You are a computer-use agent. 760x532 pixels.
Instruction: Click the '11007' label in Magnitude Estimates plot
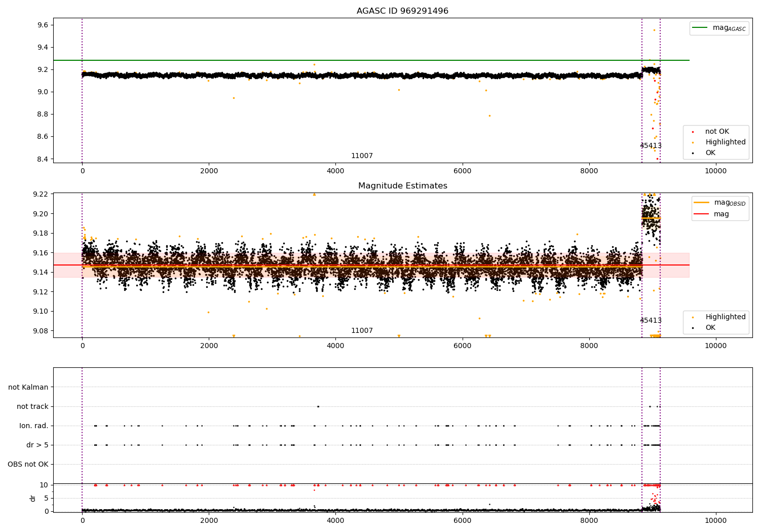[x=362, y=331]
